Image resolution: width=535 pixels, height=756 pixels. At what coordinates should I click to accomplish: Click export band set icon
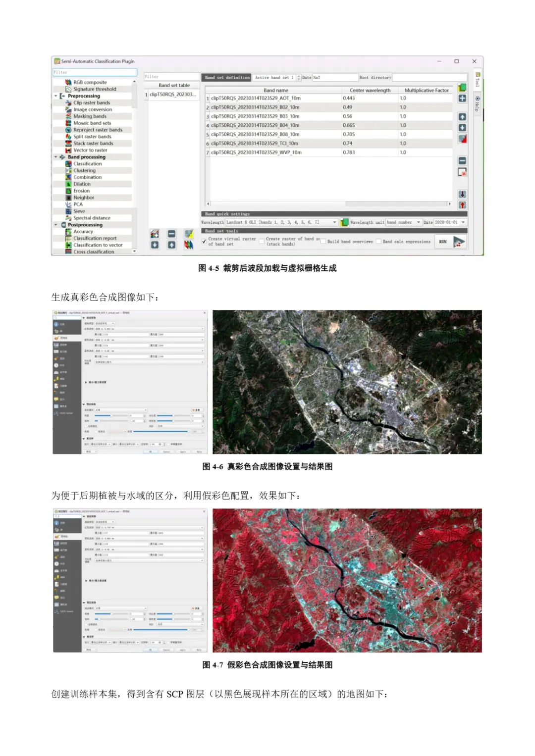click(x=462, y=195)
